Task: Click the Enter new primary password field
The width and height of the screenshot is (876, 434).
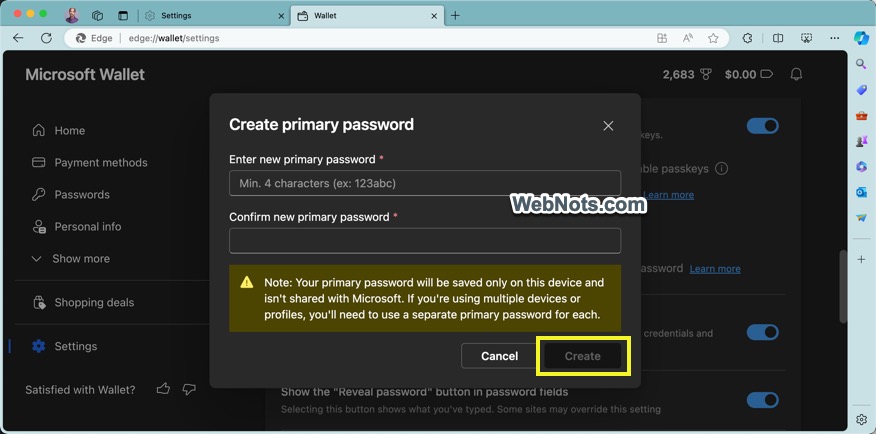Action: pyautogui.click(x=425, y=183)
